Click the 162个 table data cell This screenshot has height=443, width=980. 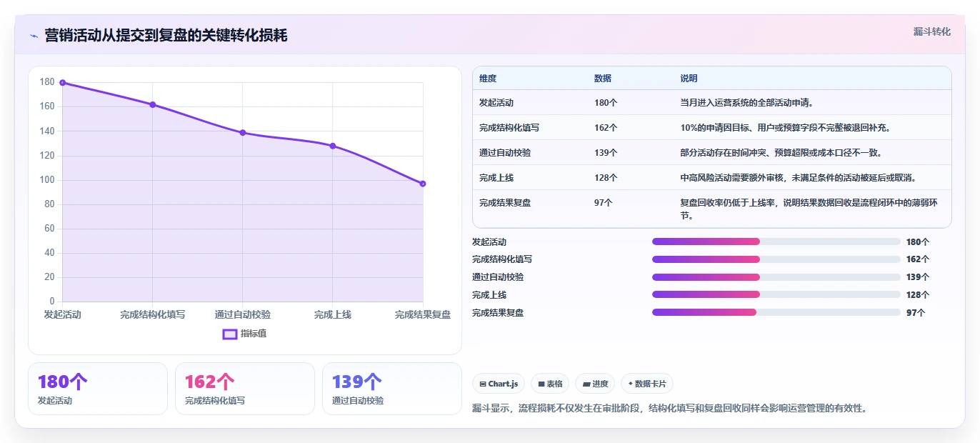click(x=606, y=128)
